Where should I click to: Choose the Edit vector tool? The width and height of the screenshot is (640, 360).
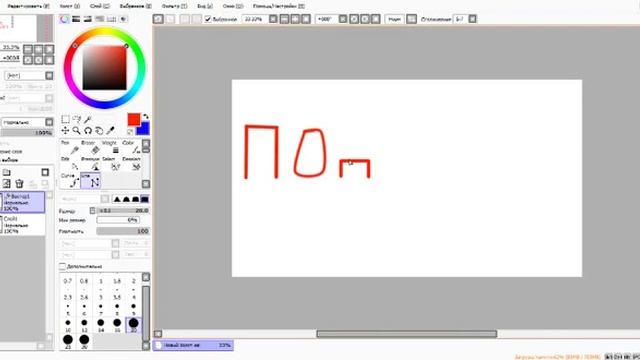pos(70,164)
